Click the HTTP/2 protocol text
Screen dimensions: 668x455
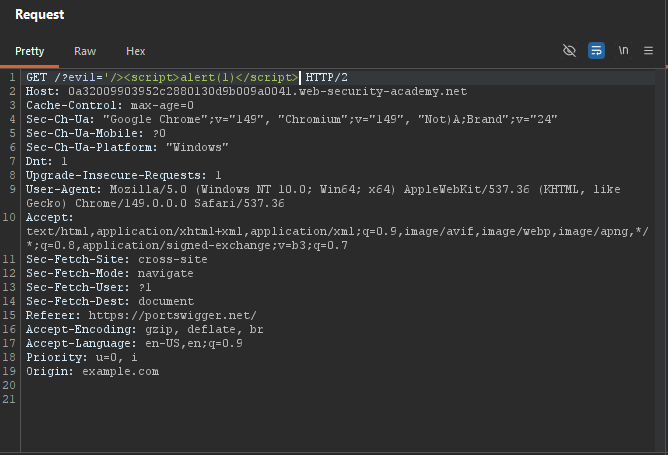click(326, 78)
